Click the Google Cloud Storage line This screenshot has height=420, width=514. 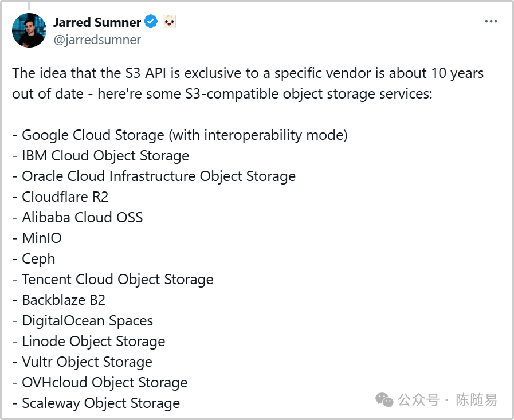(180, 135)
